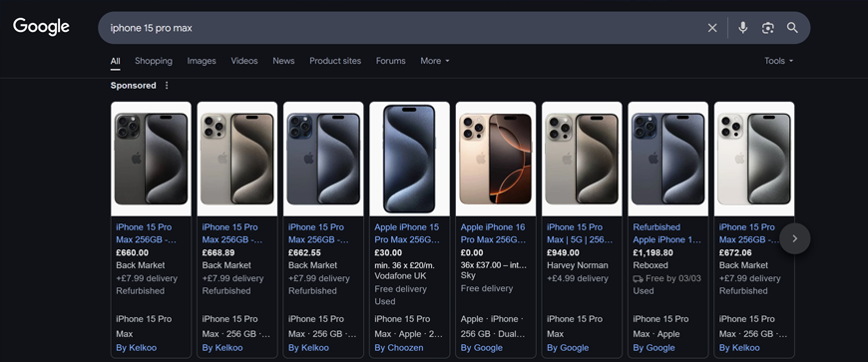Click By Kelkoo on the £668.89 card

point(222,348)
